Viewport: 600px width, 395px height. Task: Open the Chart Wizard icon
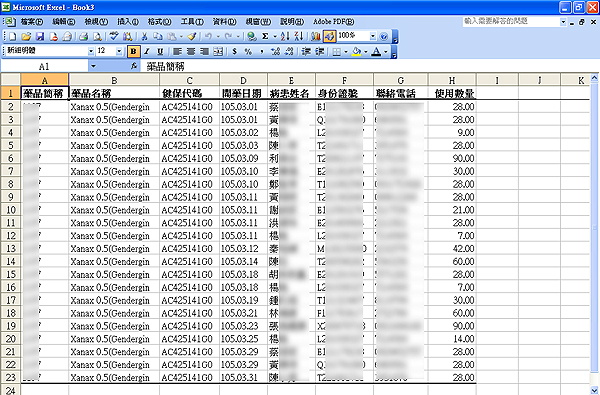coord(315,36)
